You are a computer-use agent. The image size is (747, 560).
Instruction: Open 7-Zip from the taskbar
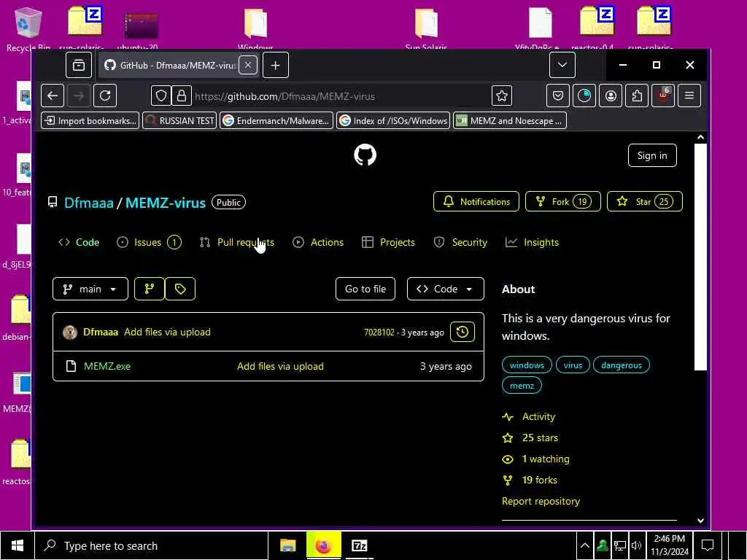coord(359,545)
